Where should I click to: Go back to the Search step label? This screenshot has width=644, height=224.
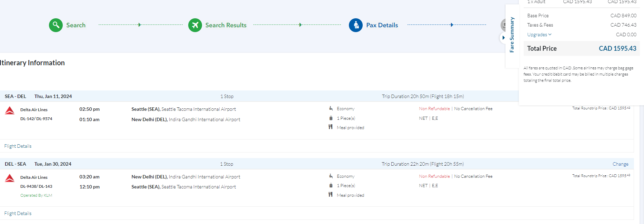(76, 25)
